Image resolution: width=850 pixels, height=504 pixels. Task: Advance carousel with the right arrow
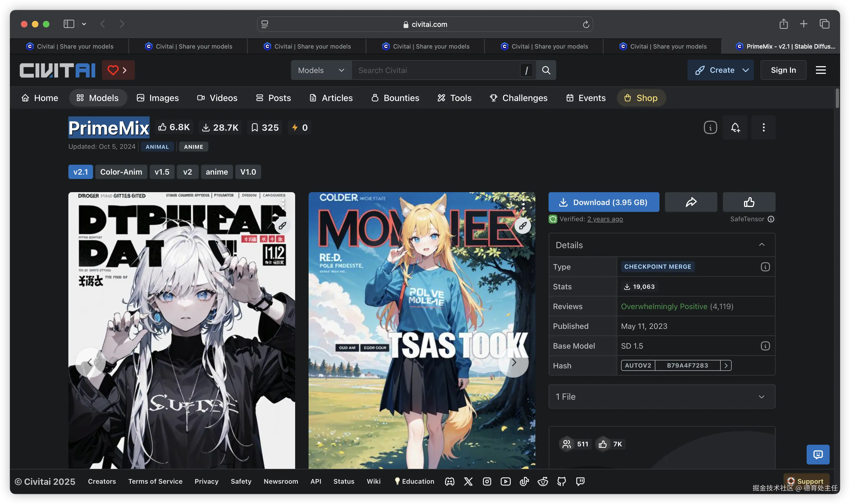point(514,362)
